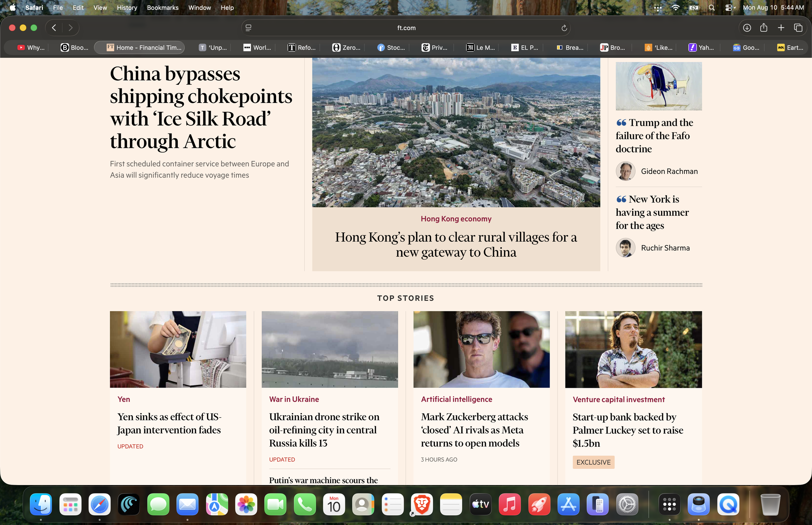Image resolution: width=812 pixels, height=525 pixels.
Task: Open Calendar from the Dock
Action: click(x=334, y=504)
